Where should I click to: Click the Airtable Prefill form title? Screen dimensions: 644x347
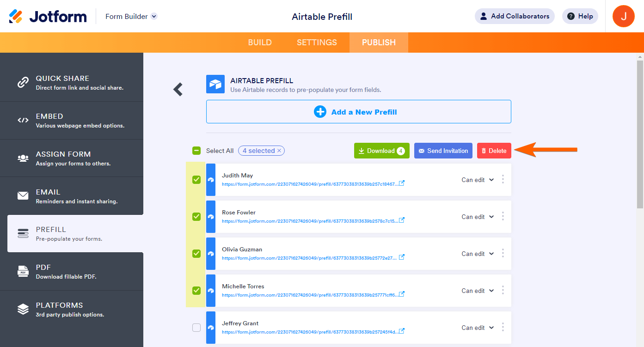[x=322, y=17]
